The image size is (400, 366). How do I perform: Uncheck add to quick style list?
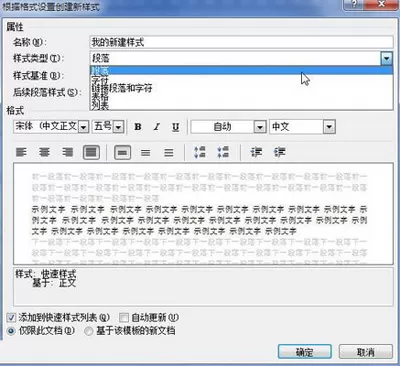coord(11,317)
